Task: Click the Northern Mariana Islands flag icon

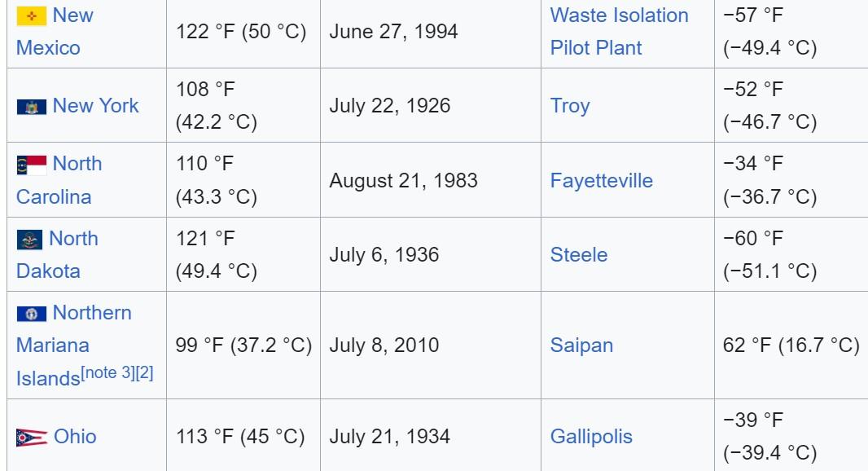Action: click(32, 315)
